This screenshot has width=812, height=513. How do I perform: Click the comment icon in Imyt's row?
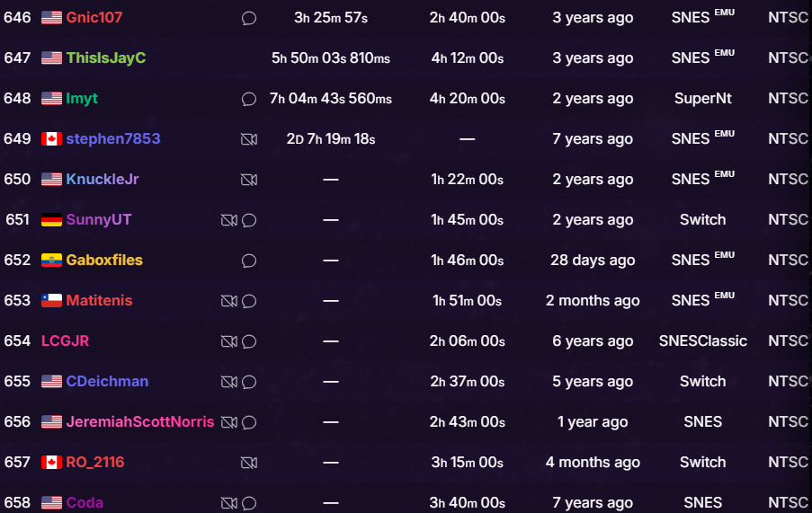coord(249,99)
